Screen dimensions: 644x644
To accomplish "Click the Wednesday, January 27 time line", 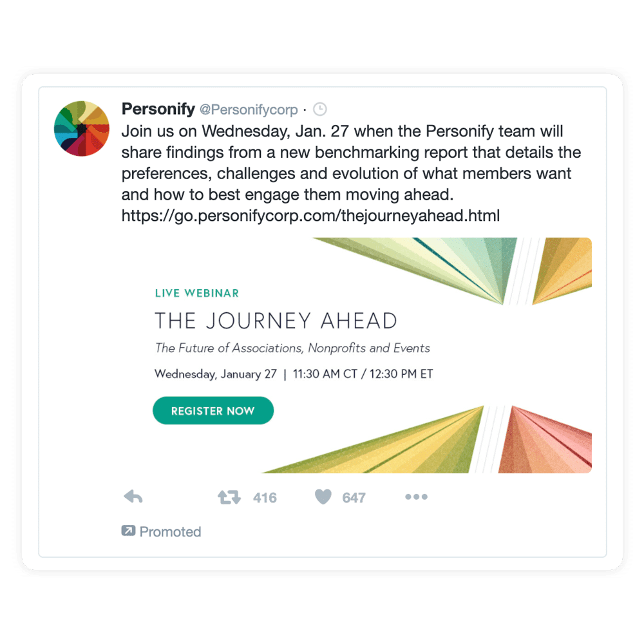I will point(294,374).
